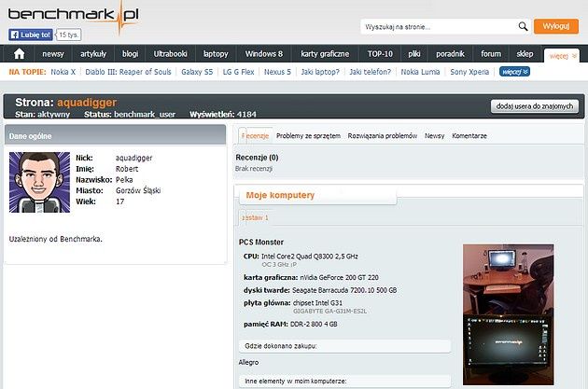
Task: Click the '15 tys.' like counter
Action: click(69, 35)
